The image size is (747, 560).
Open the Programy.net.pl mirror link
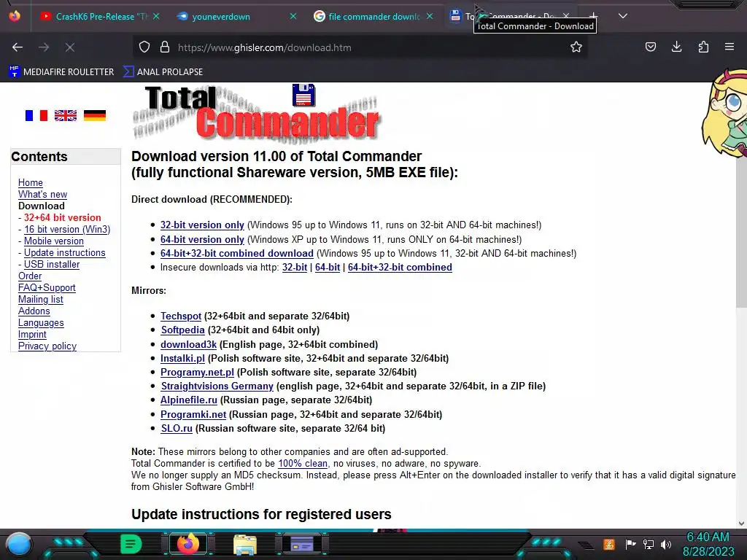click(197, 372)
